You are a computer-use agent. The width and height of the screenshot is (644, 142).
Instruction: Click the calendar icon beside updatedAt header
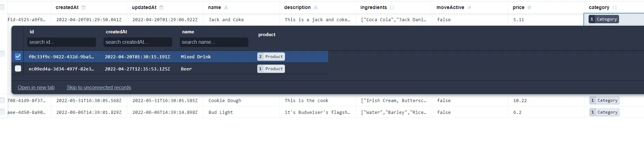click(x=161, y=7)
